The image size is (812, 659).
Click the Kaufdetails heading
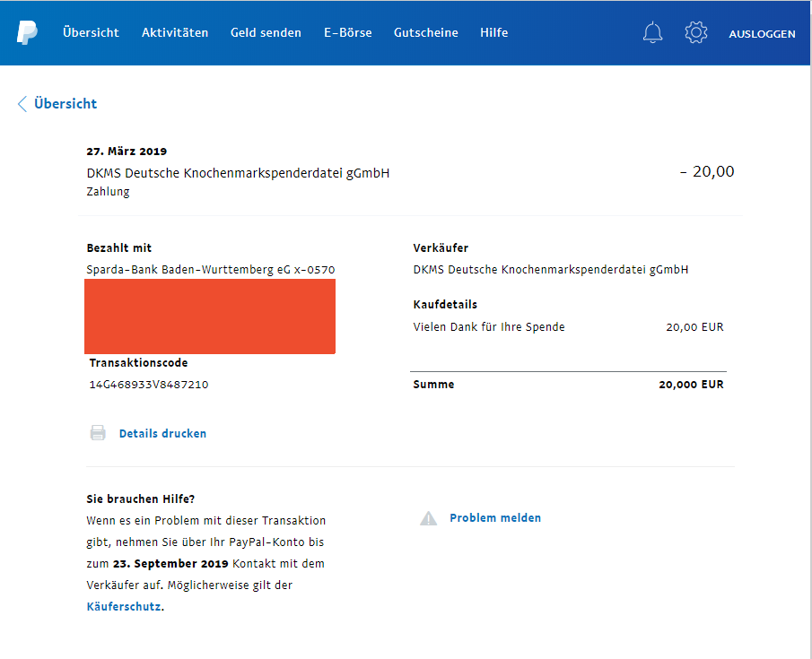point(445,304)
